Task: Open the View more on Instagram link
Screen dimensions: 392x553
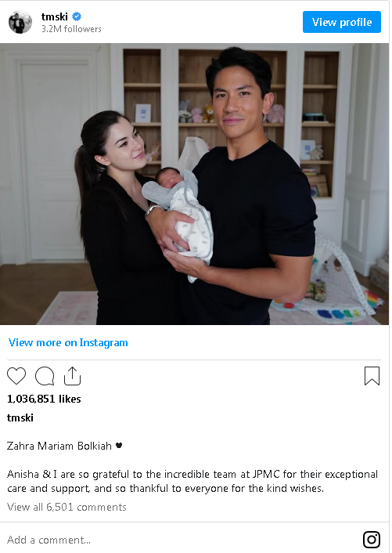Action: click(x=68, y=343)
